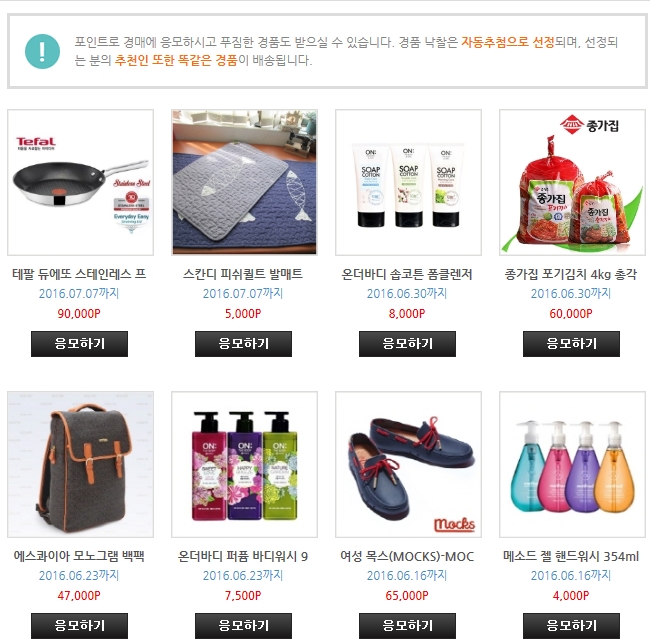This screenshot has width=650, height=641.
Task: Click 응모하기 for the 60,000P kimchi
Action: click(571, 344)
